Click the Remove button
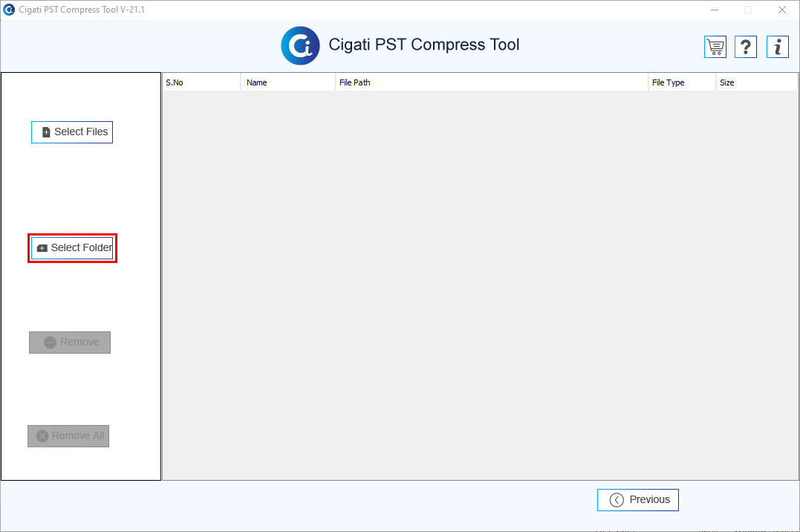800x532 pixels. point(70,343)
